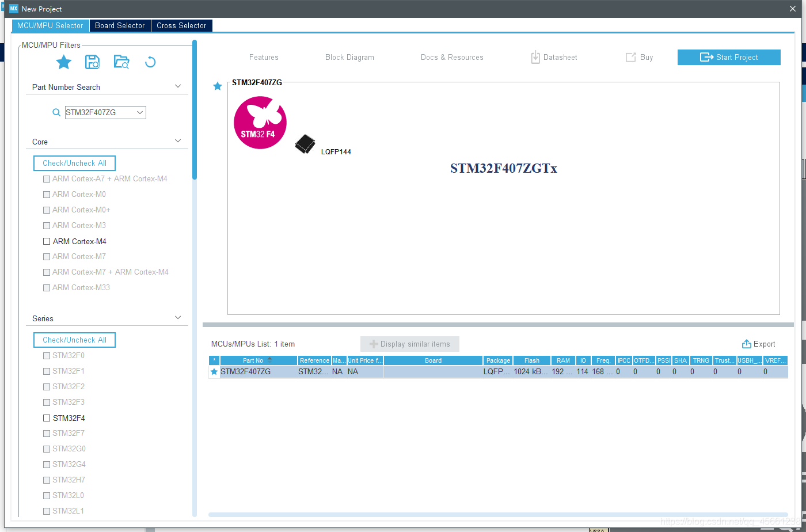Click the splitter bar above the MCU list
Image resolution: width=806 pixels, height=532 pixels.
[498, 325]
